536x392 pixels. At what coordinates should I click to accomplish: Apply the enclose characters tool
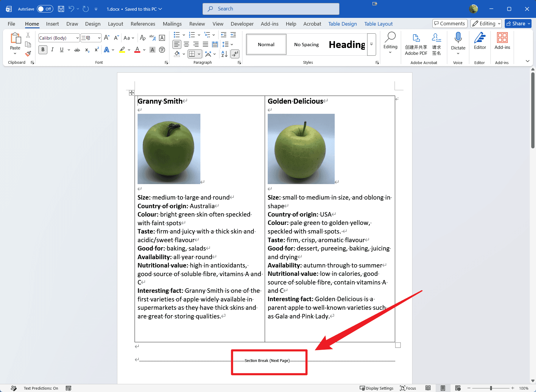pyautogui.click(x=162, y=50)
